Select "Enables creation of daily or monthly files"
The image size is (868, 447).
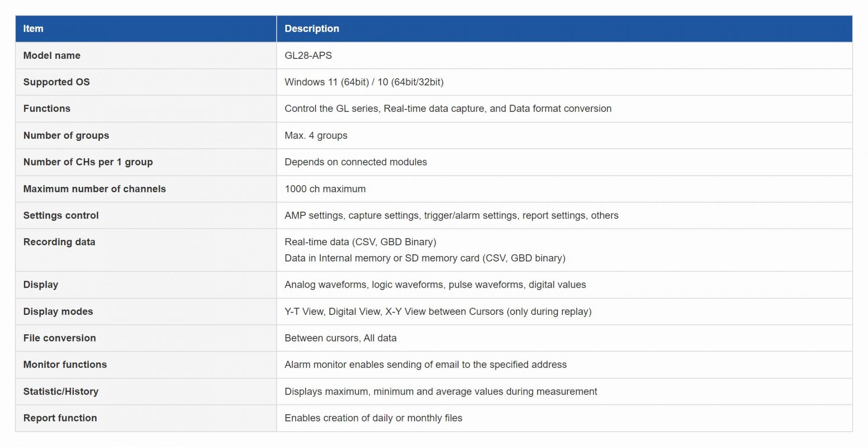tap(373, 418)
